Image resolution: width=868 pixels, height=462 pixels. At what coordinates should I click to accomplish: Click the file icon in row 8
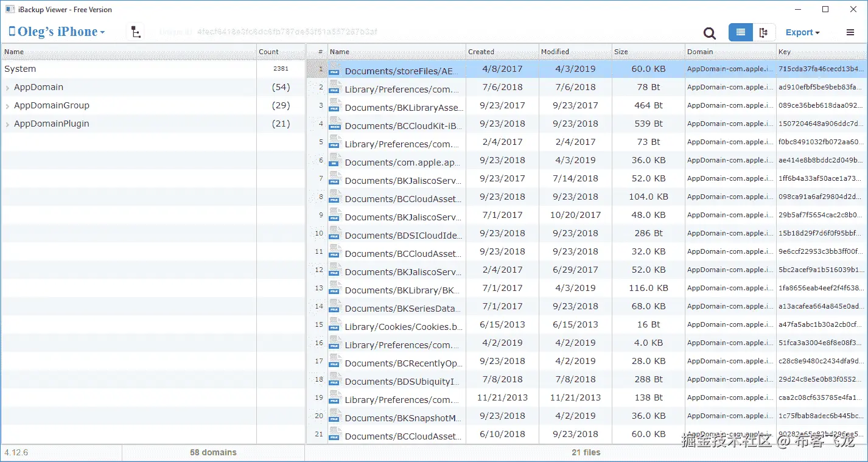tap(335, 197)
